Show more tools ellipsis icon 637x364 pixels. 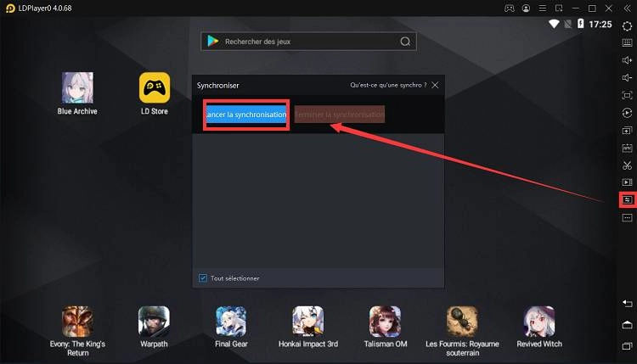[628, 218]
